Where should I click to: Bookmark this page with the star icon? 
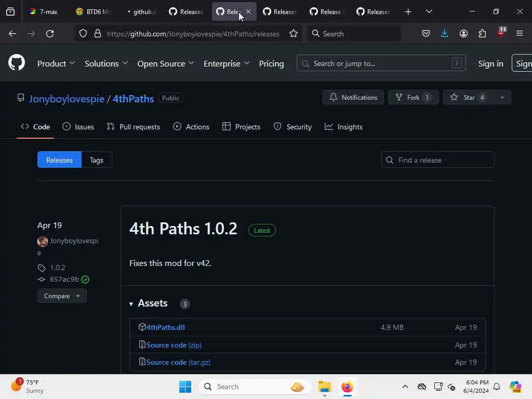pos(294,34)
